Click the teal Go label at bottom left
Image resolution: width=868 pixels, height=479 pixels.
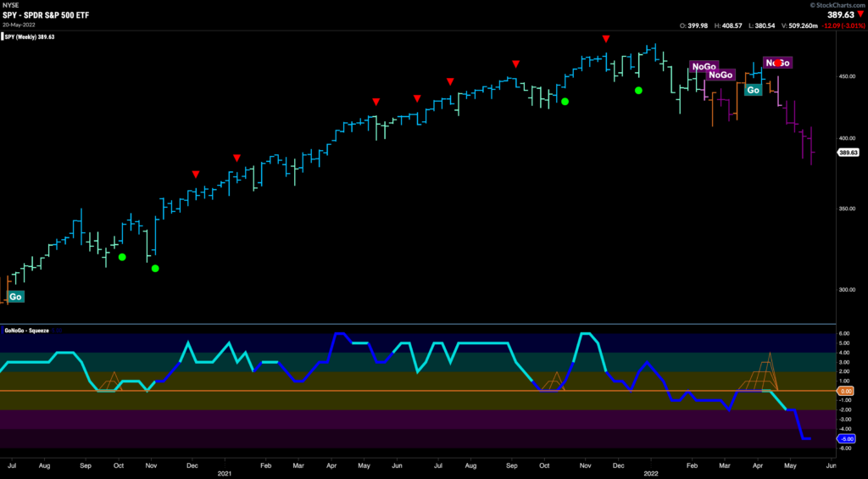coord(15,297)
